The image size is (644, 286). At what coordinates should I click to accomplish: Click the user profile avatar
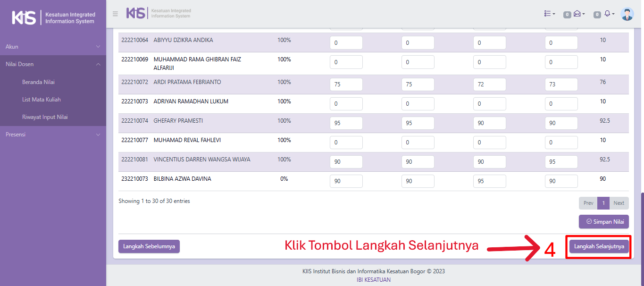tap(627, 14)
